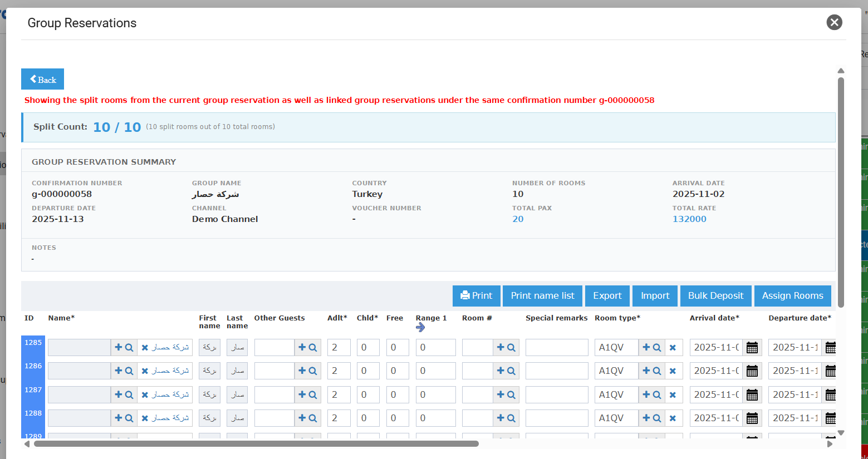Click the Import button
The height and width of the screenshot is (459, 868).
pos(655,296)
